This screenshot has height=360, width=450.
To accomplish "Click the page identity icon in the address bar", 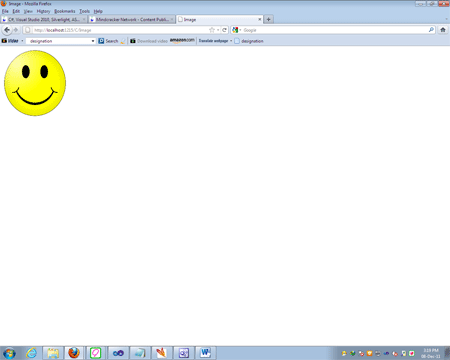I will click(x=28, y=30).
